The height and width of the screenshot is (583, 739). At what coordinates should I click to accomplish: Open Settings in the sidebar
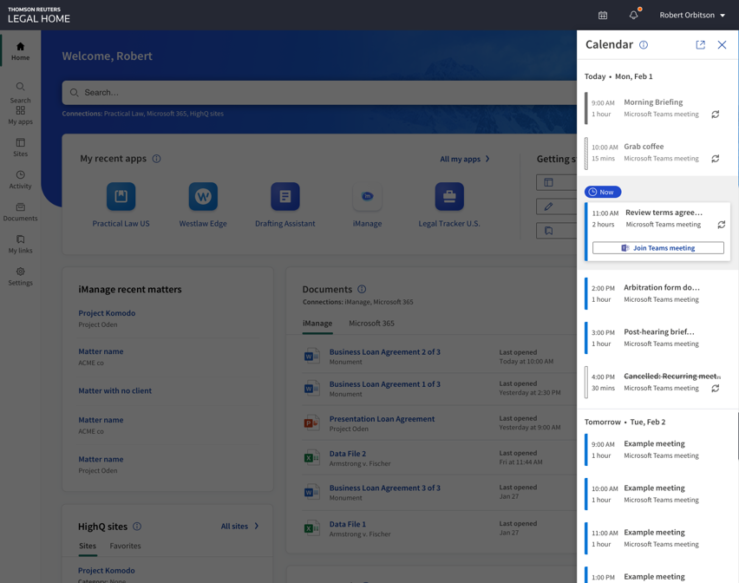coord(20,277)
